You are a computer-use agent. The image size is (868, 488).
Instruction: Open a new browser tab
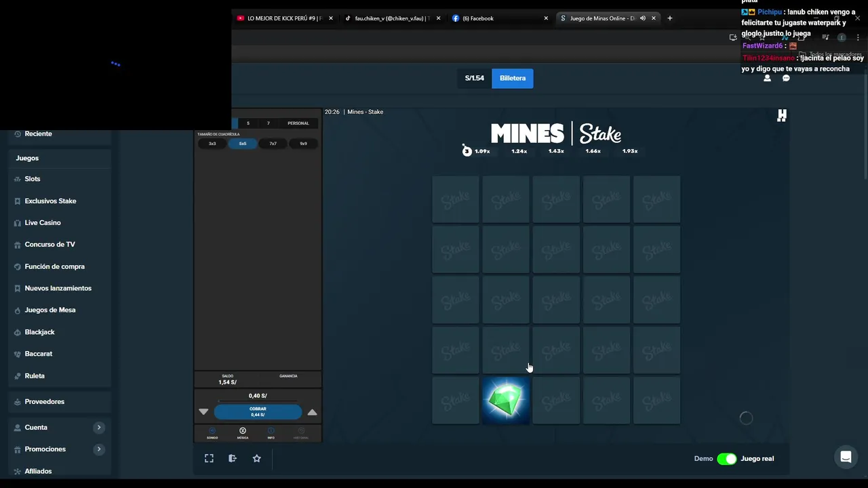[670, 18]
